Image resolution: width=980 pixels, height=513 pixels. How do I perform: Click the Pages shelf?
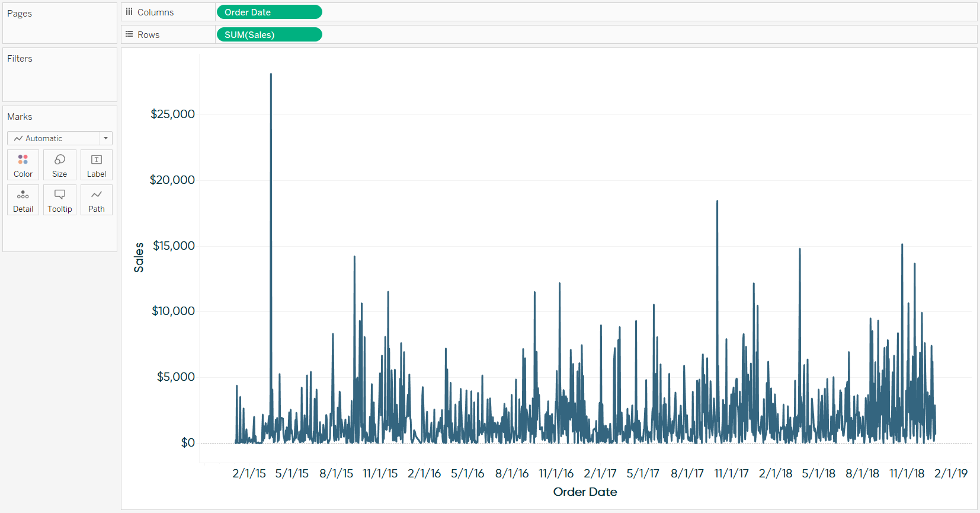pos(60,23)
